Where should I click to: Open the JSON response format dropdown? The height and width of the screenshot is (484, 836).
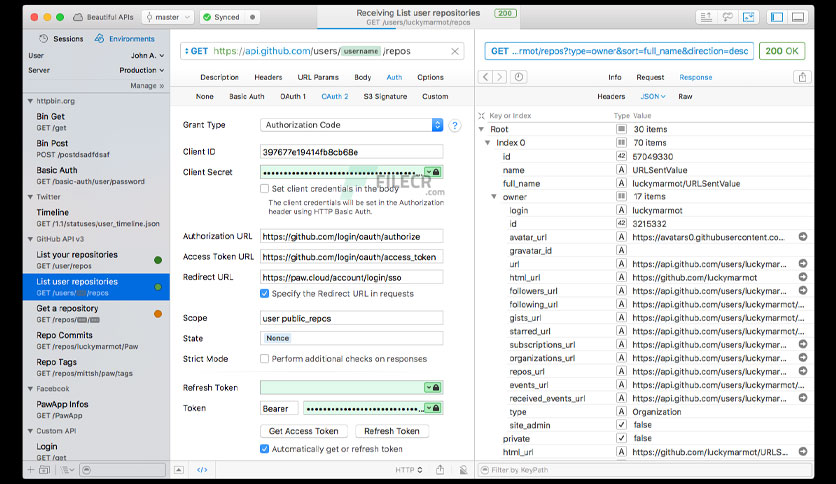653,96
